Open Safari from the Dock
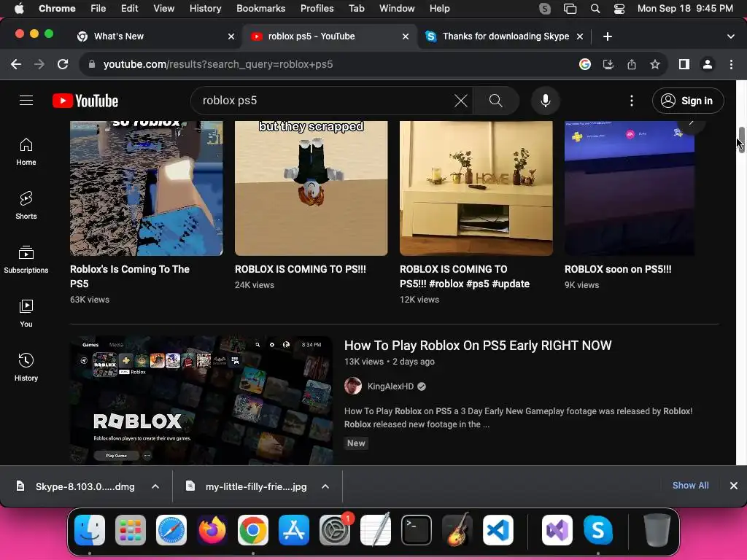 click(171, 530)
